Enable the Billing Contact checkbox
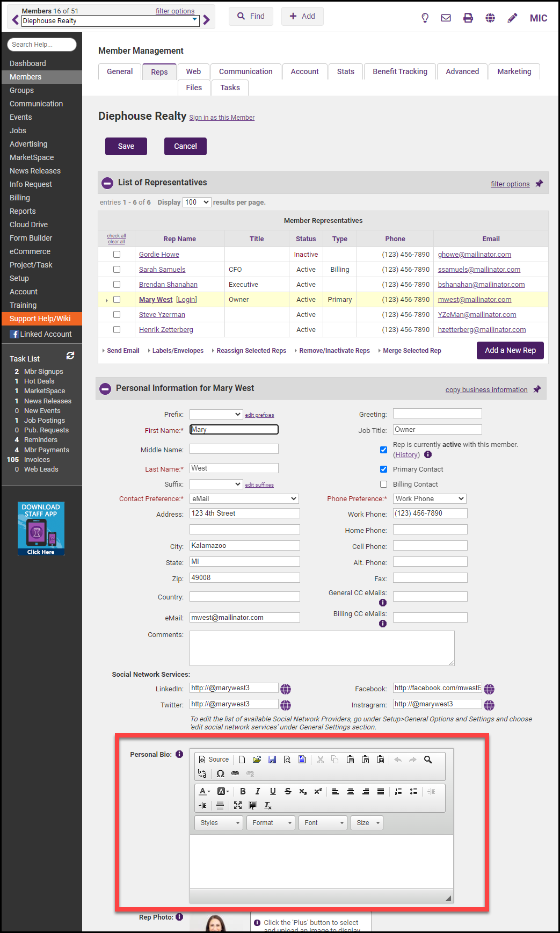The width and height of the screenshot is (560, 933). [383, 484]
